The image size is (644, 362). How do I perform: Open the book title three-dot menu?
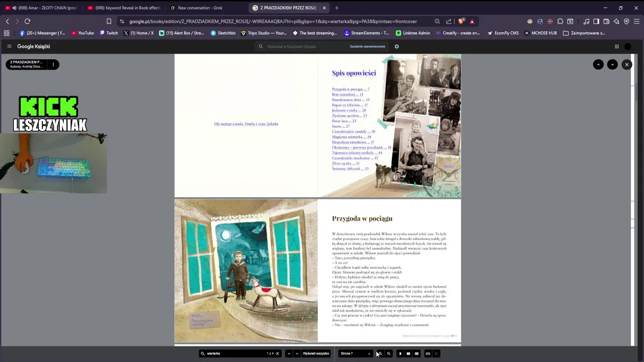53,64
